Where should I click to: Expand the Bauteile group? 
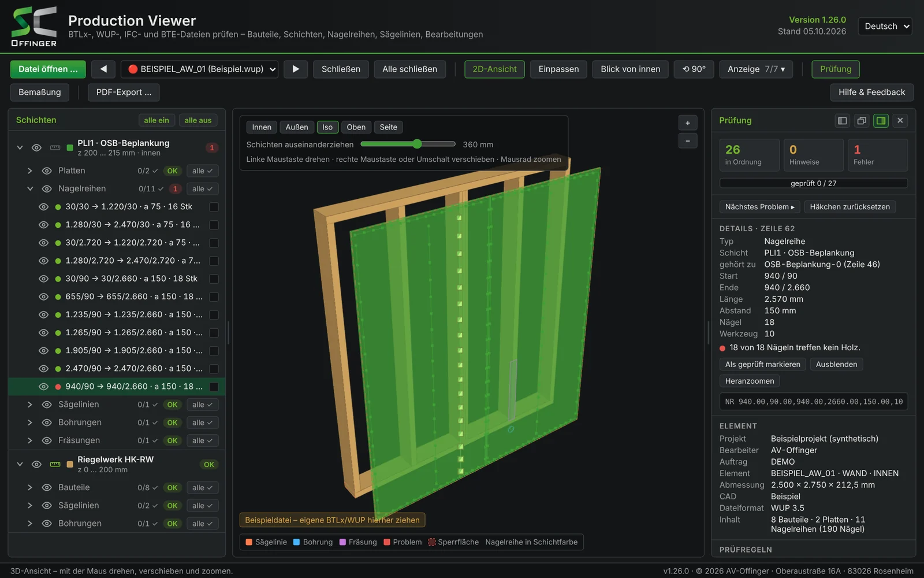30,488
